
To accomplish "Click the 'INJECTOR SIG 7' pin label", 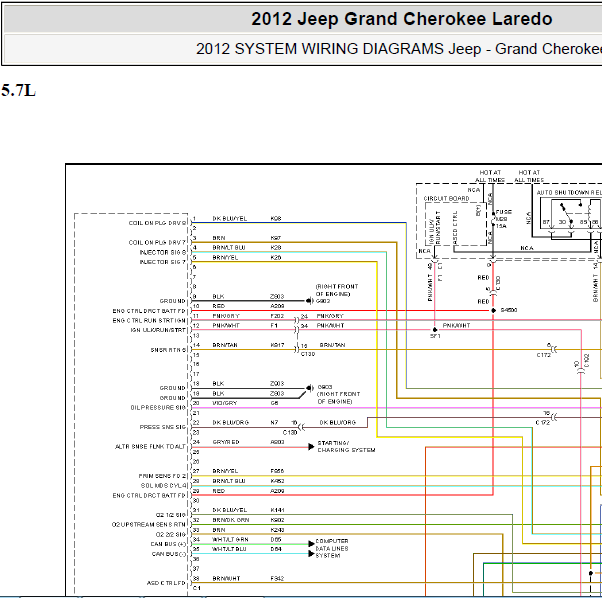I will [163, 262].
